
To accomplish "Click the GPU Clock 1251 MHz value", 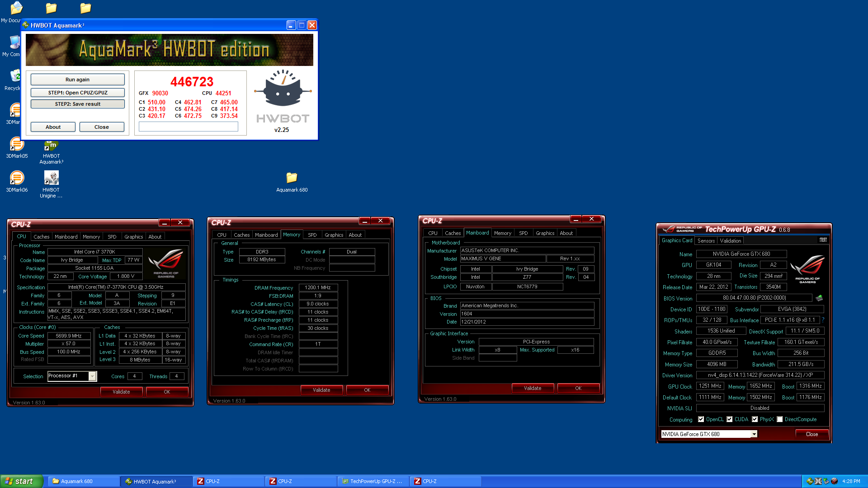I will (x=710, y=386).
